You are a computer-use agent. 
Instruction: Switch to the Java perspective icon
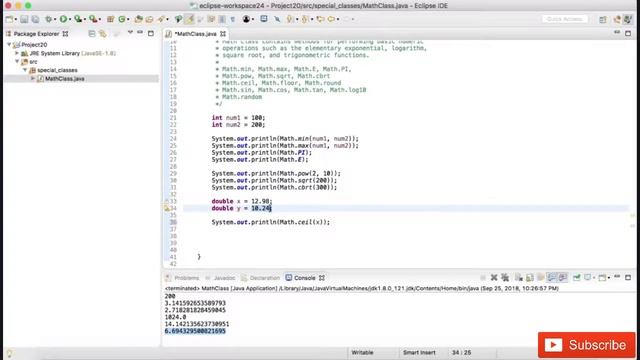pyautogui.click(x=617, y=19)
